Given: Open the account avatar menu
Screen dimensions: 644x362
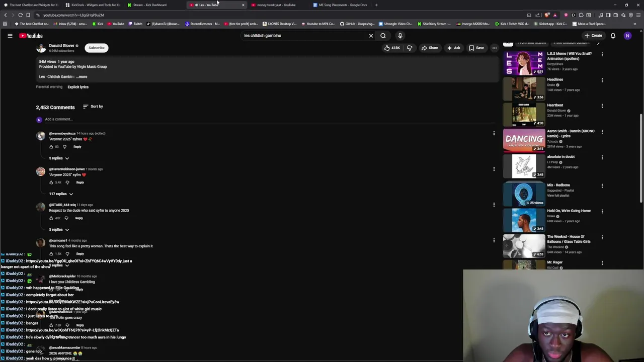Looking at the screenshot, I should pos(627,36).
